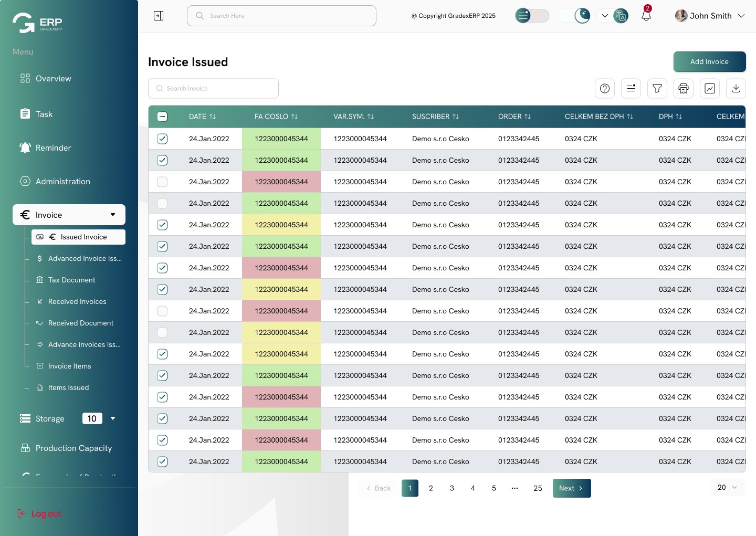Enable dark mode using the moon toggle
This screenshot has width=756, height=536.
(582, 15)
